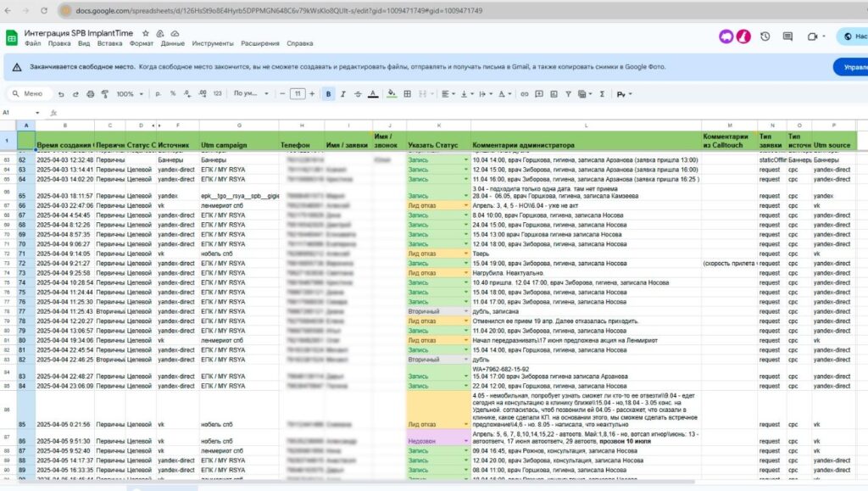Open the fill color picker
868x491 pixels.
pyautogui.click(x=391, y=94)
